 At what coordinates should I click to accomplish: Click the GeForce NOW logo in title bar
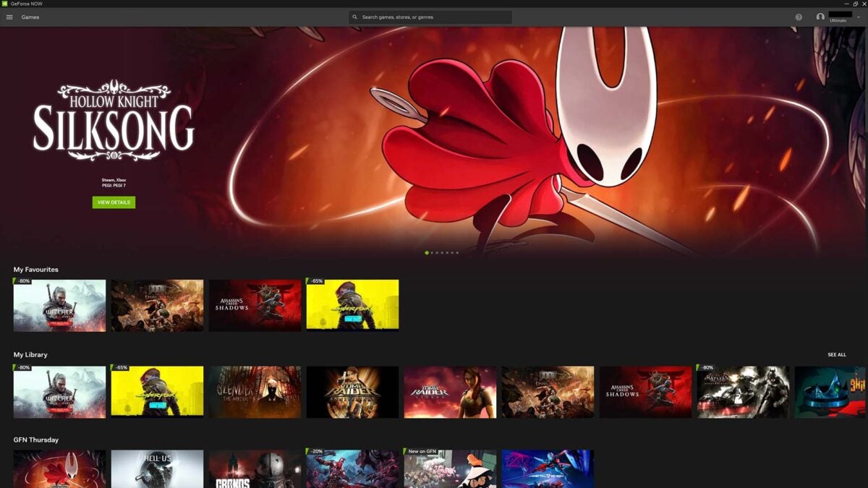click(4, 4)
